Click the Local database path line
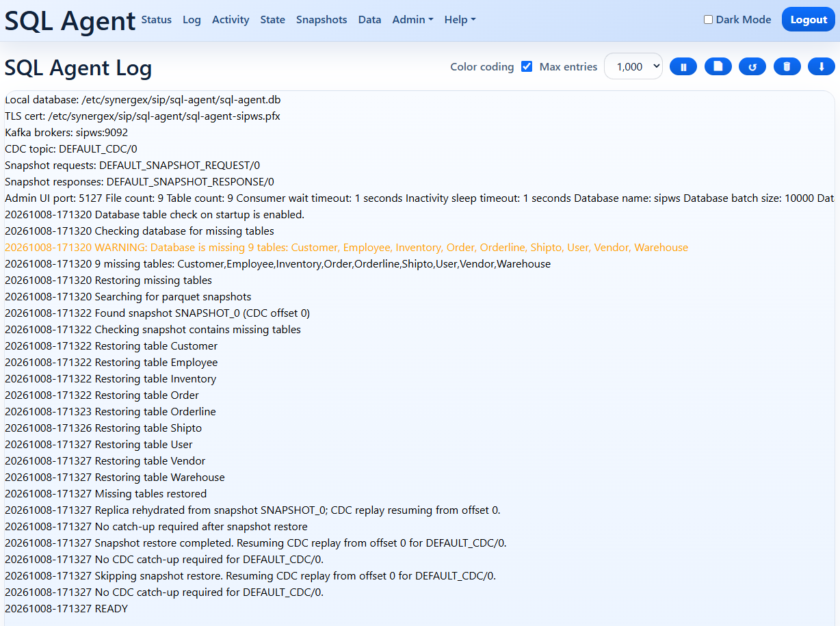This screenshot has height=626, width=840. coord(142,100)
